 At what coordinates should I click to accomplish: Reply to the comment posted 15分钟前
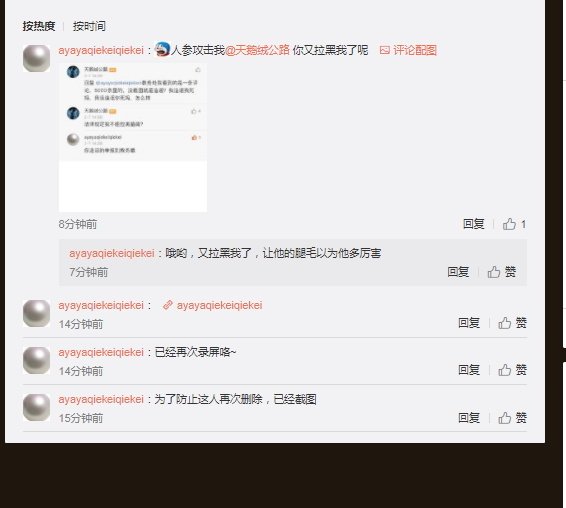pos(469,418)
